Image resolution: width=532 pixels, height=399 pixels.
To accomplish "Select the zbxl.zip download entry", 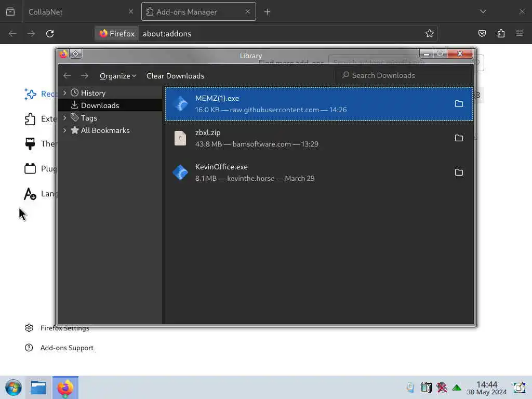I will [320, 138].
